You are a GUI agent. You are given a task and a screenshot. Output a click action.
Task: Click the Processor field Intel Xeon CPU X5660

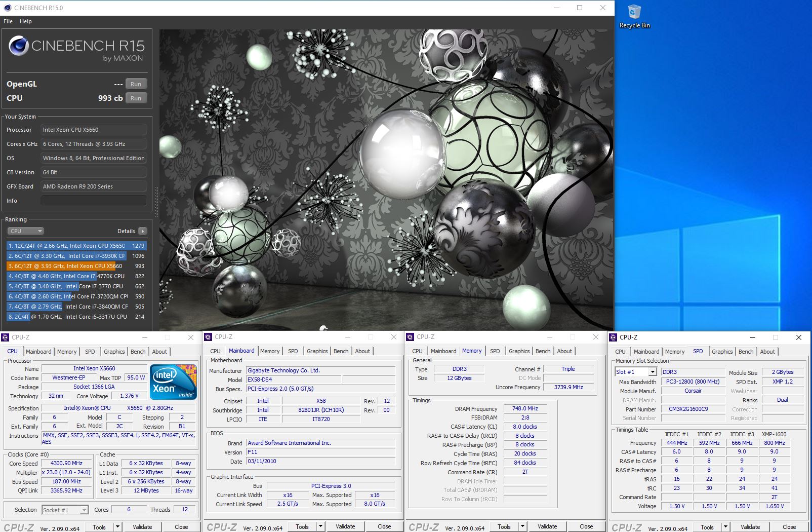point(94,130)
